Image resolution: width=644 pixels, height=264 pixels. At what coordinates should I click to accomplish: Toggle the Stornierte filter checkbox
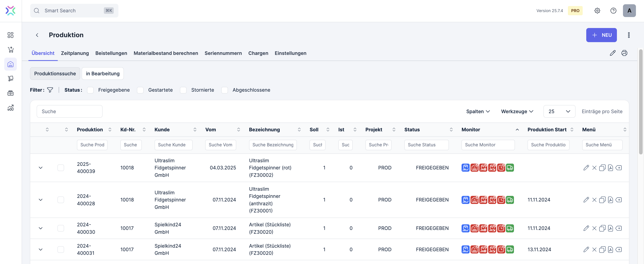pyautogui.click(x=183, y=90)
